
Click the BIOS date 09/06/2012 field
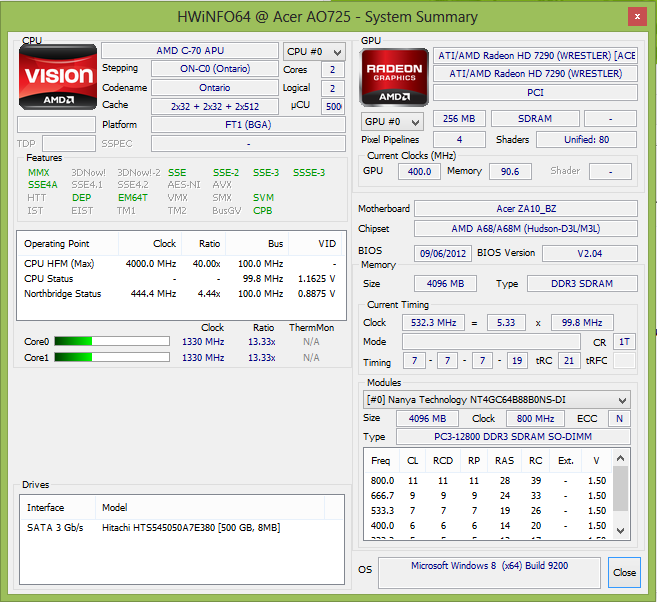443,253
